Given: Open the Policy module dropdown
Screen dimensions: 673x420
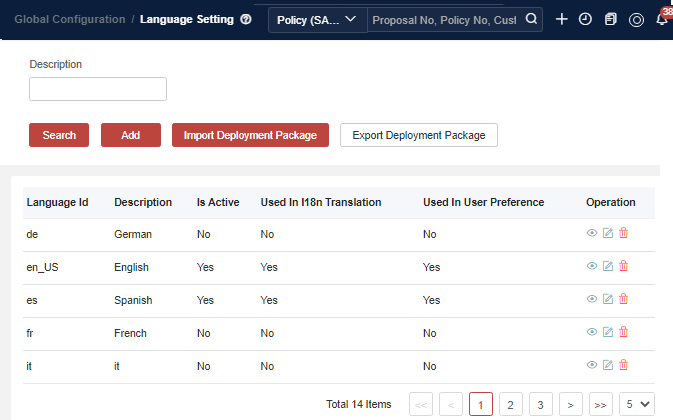Looking at the screenshot, I should pyautogui.click(x=317, y=20).
